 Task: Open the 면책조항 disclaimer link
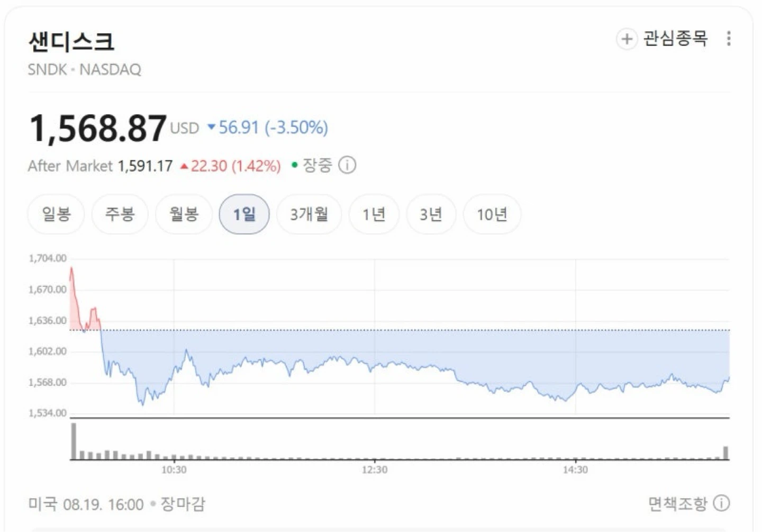click(x=678, y=503)
